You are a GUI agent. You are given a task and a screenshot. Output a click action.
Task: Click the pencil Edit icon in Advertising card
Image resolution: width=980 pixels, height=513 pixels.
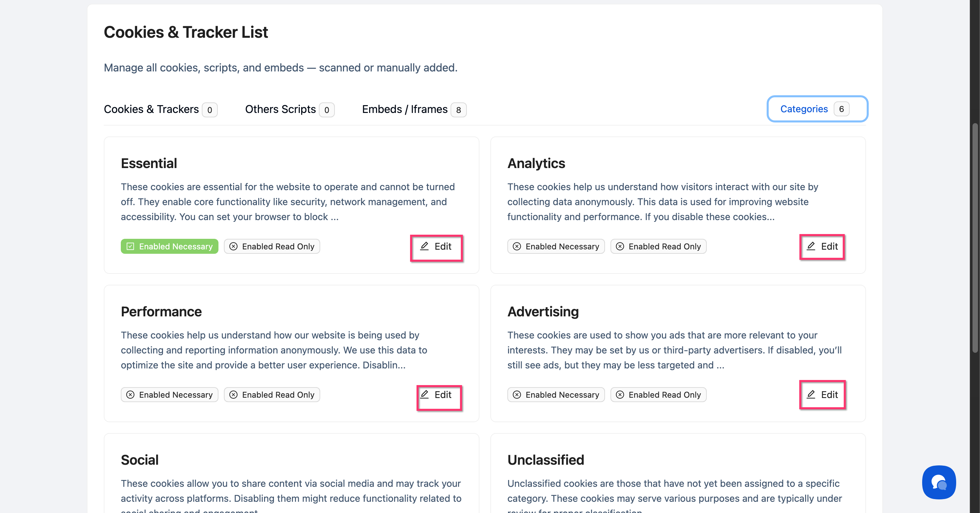[811, 394]
